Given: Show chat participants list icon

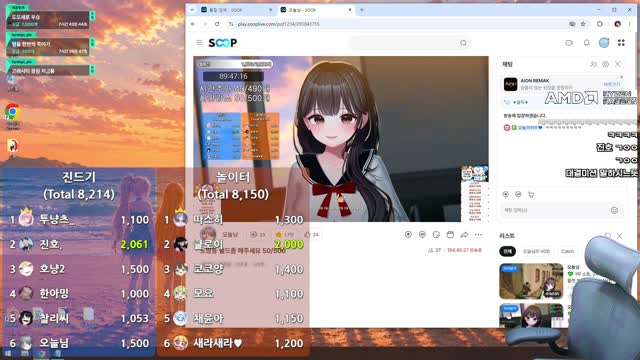Looking at the screenshot, I should 593,64.
